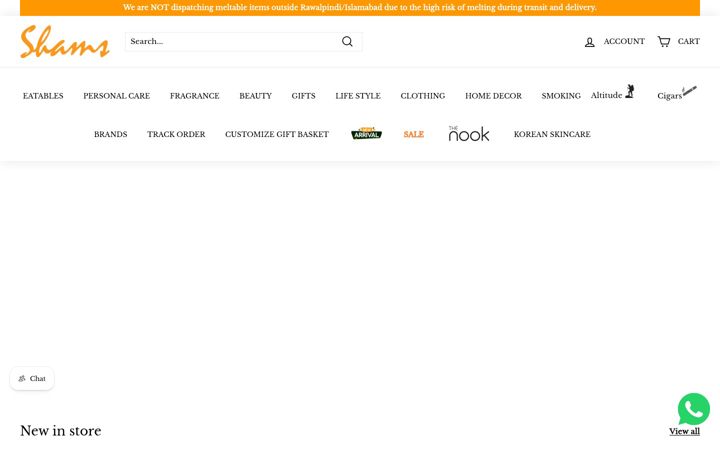Open the PERSONAL CARE menu
The image size is (720, 450).
pyautogui.click(x=117, y=96)
